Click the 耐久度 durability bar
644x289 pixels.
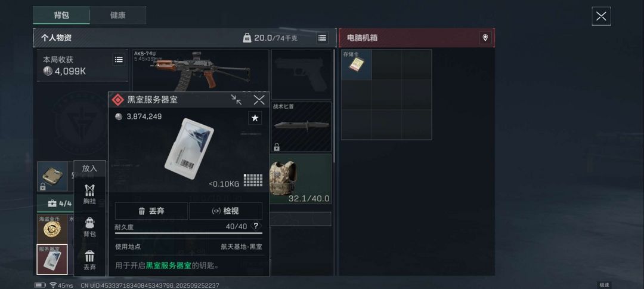(188, 233)
